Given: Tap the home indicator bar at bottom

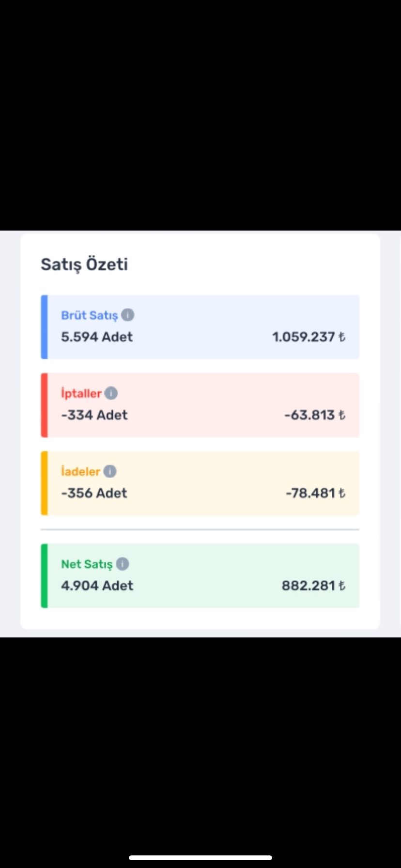Looking at the screenshot, I should (x=200, y=857).
